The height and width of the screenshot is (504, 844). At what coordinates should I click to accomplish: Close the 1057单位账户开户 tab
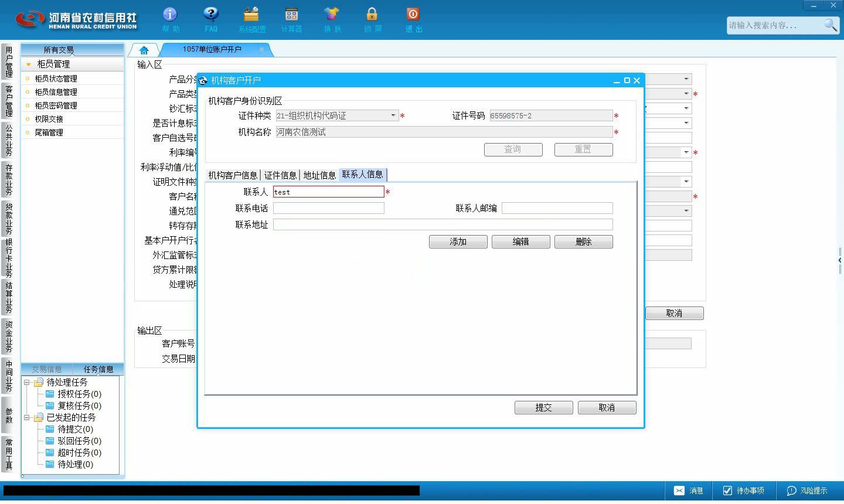pos(261,49)
